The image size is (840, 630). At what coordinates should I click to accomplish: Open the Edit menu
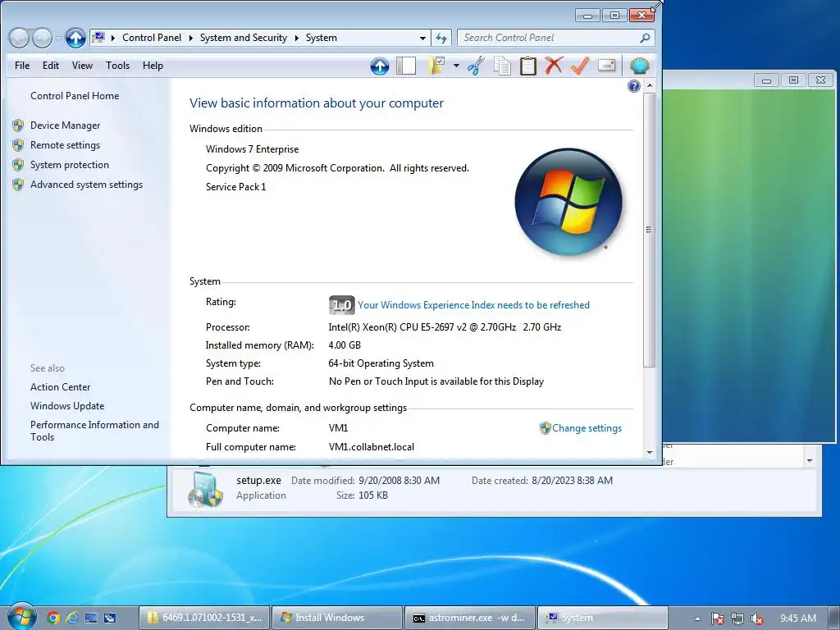coord(50,66)
